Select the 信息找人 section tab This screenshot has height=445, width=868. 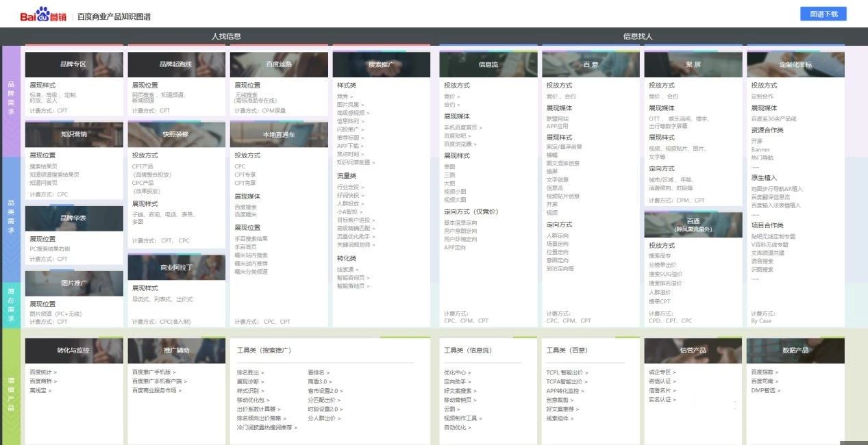pos(638,36)
